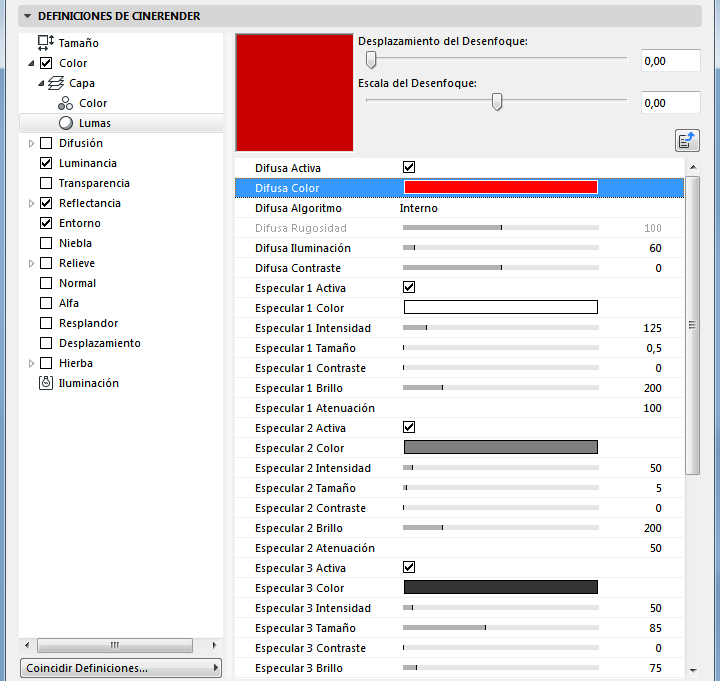Toggle the Color channel checkbox

(46, 63)
